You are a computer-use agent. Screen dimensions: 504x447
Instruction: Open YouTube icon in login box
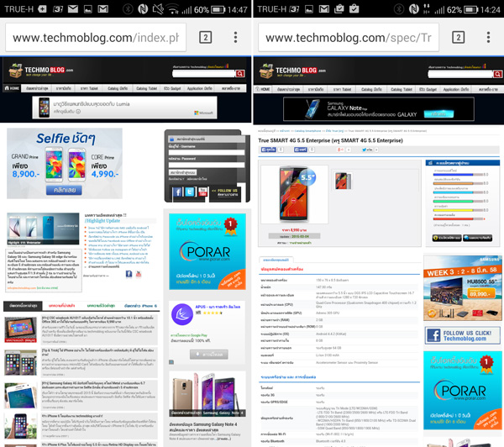click(x=202, y=192)
